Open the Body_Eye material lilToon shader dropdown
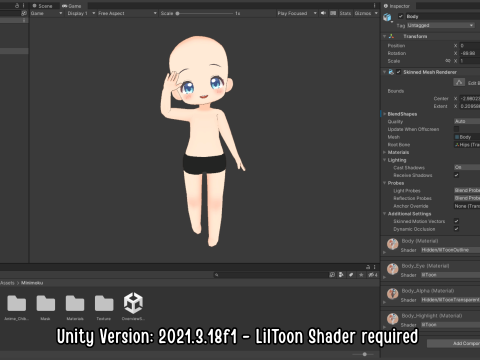This screenshot has height=360, width=480. [x=450, y=275]
